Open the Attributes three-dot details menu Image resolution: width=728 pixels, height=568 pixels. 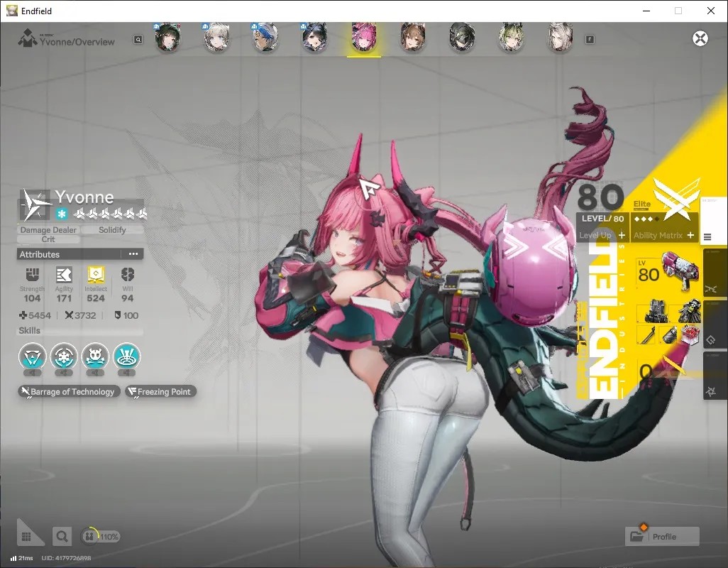click(x=133, y=254)
